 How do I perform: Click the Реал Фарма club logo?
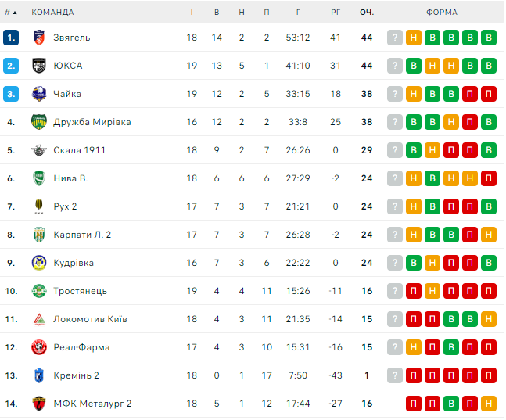pos(39,347)
